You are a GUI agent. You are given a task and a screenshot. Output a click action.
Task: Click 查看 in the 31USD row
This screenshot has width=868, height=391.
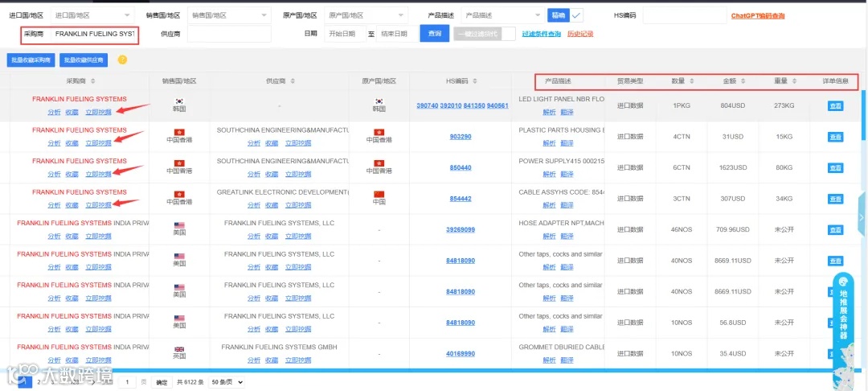click(x=835, y=137)
